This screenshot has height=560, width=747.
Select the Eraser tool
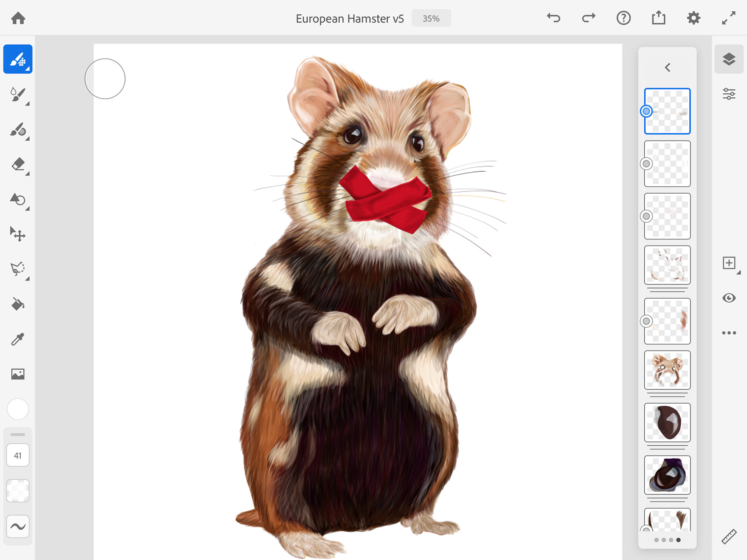[18, 164]
